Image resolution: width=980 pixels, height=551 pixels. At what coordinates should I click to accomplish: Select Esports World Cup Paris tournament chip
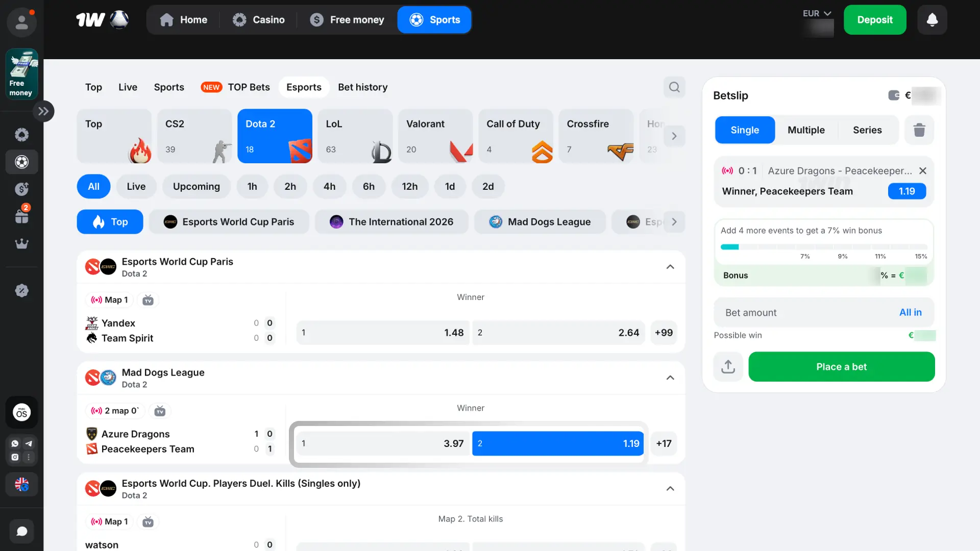[x=229, y=222]
